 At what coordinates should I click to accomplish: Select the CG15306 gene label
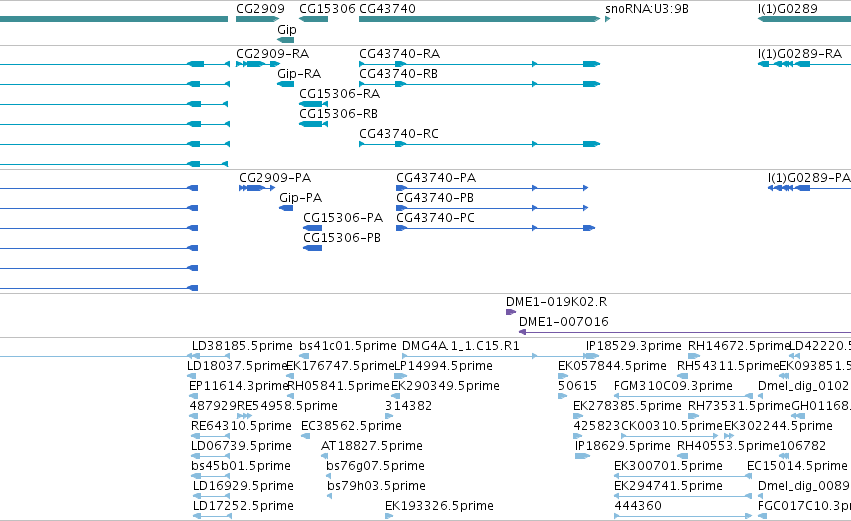[x=327, y=9]
